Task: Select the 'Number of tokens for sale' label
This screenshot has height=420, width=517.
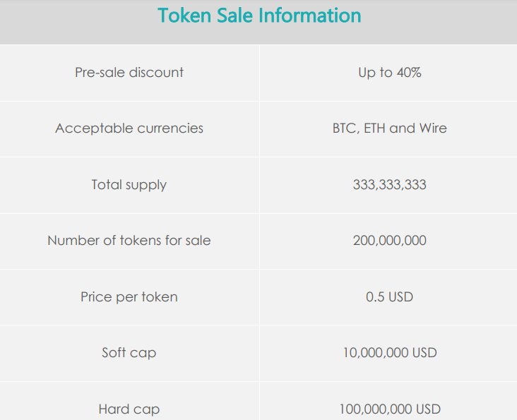Action: tap(129, 241)
